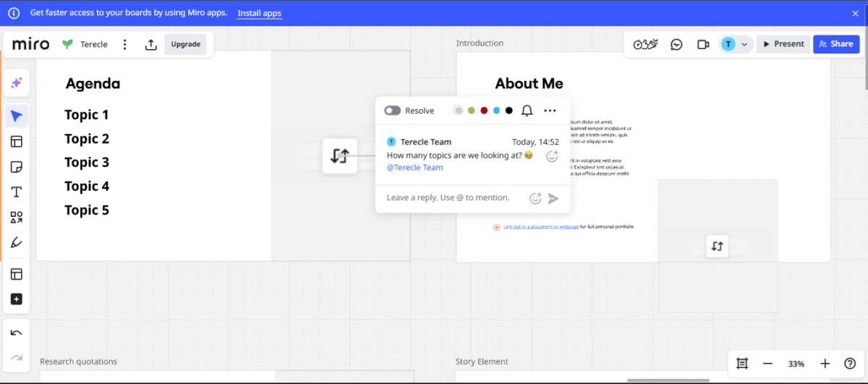868x384 pixels.
Task: Select black comment color
Action: click(x=509, y=111)
